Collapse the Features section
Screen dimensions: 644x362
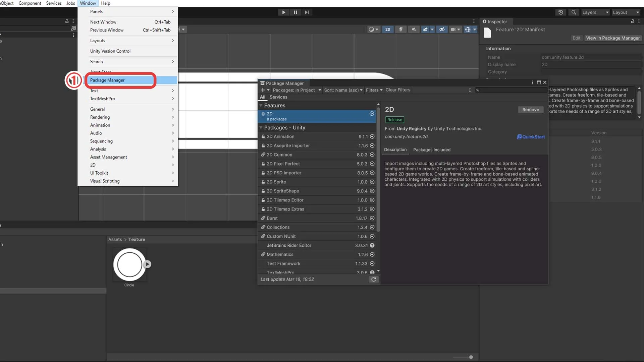point(261,105)
